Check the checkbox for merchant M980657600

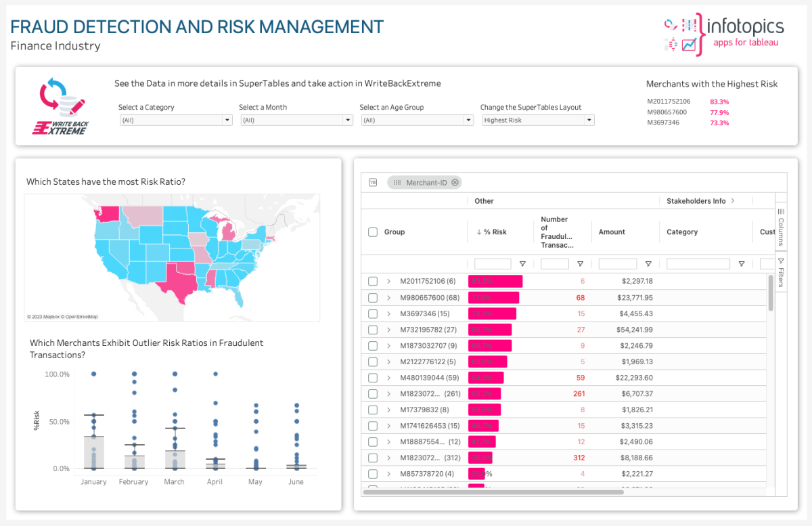[x=372, y=297]
